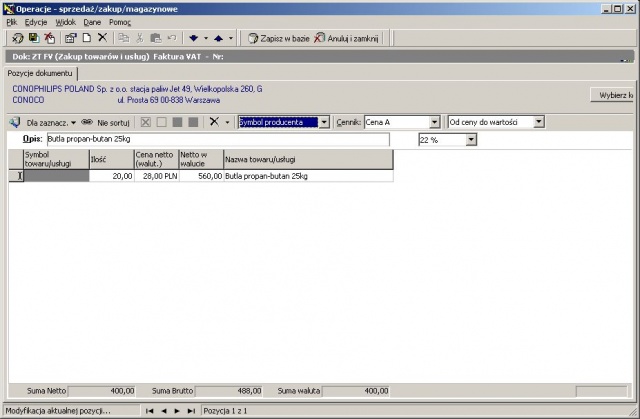
Task: Expand the blue down arrow dropdown
Action: tap(206, 38)
